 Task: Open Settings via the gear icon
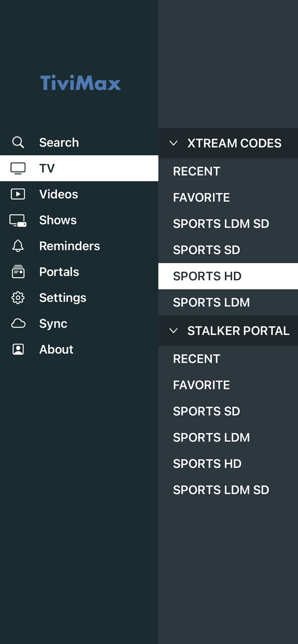(18, 298)
